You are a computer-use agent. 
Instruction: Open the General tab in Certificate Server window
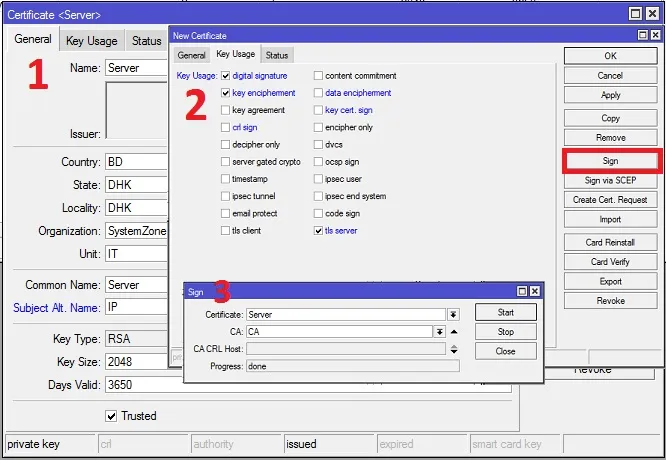[33, 40]
